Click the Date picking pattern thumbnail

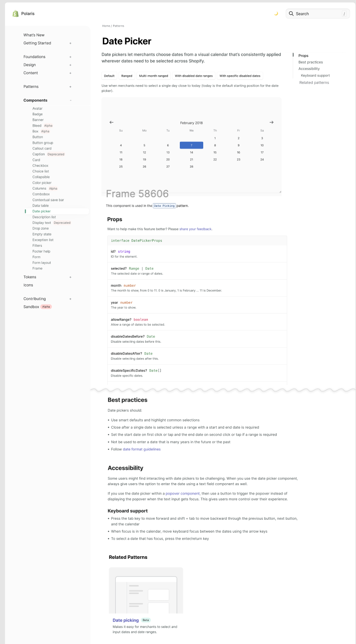click(x=146, y=590)
